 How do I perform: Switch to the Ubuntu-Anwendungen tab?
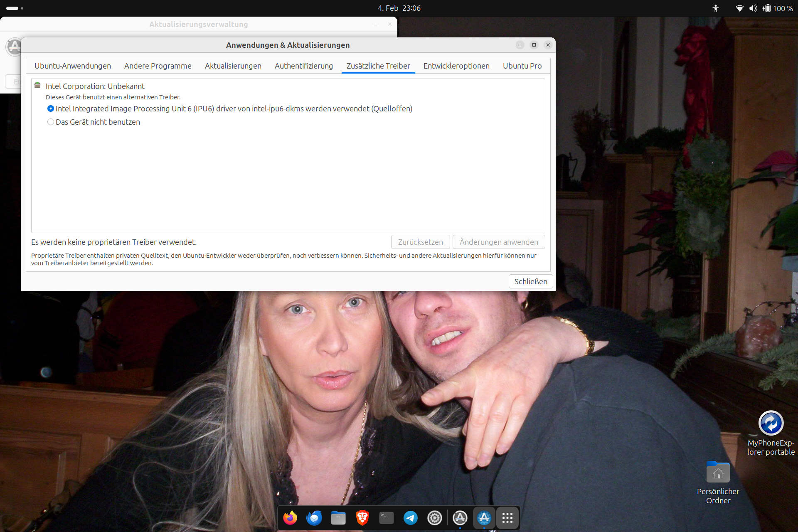point(73,66)
